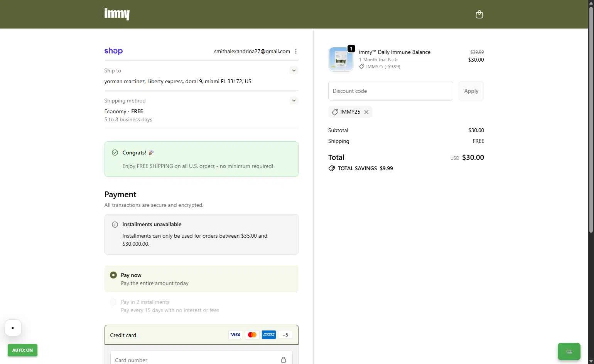Viewport: 594px width, 364px height.
Task: Click the Payment section heading
Action: point(120,195)
